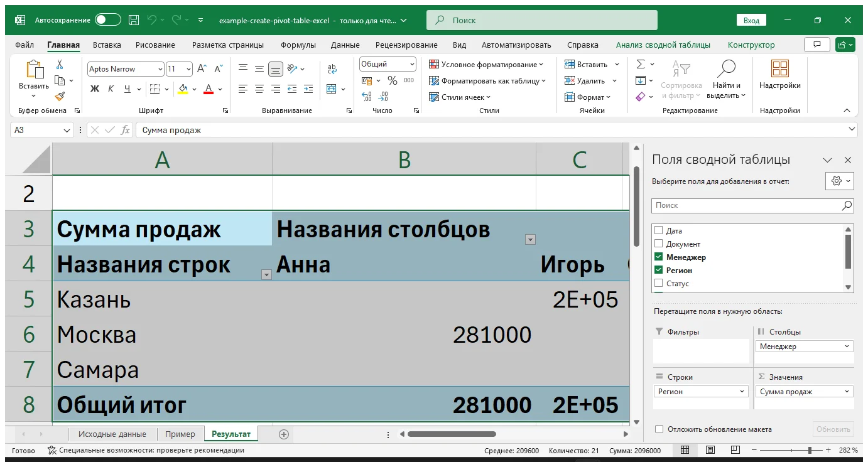Screen dimensions: 868x462
Task: Open the Регион field dropdown in Строки
Action: [x=742, y=392]
